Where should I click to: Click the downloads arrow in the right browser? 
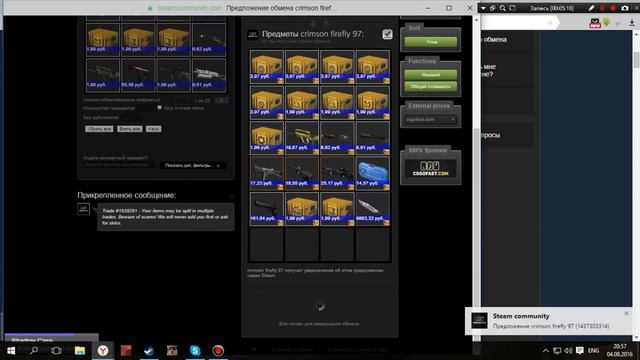[631, 23]
